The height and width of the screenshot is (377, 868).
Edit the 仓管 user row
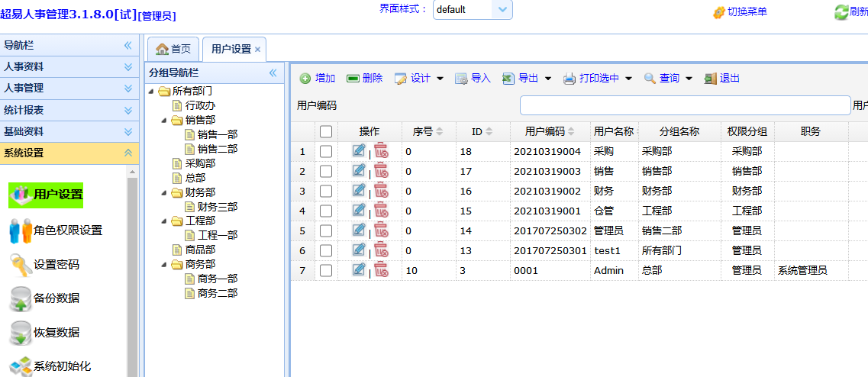pyautogui.click(x=359, y=210)
